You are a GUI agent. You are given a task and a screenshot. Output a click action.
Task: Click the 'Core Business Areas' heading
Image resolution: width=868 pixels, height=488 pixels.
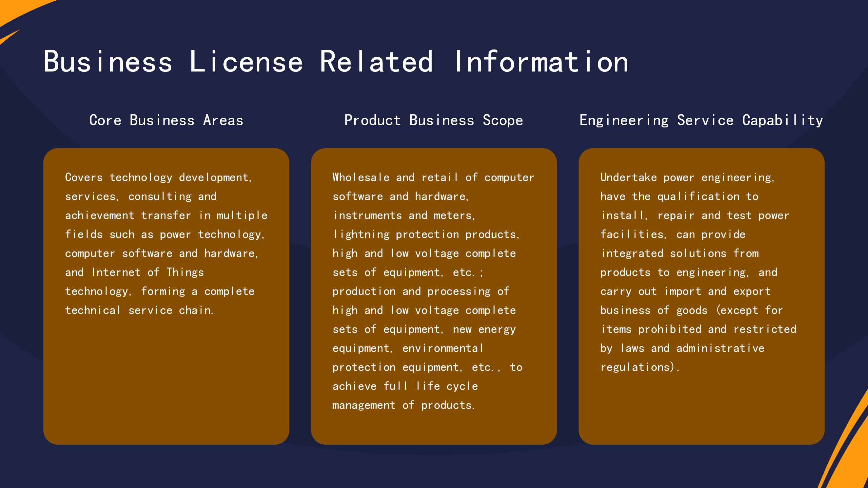167,120
